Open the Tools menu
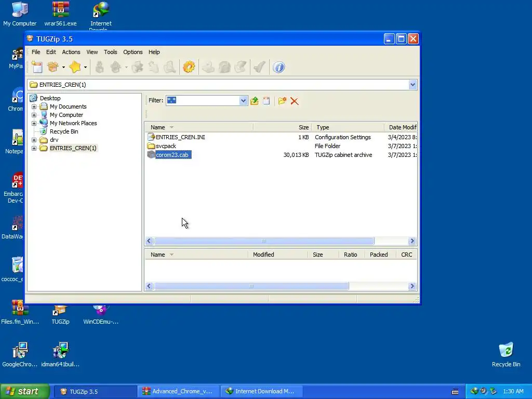Image resolution: width=532 pixels, height=399 pixels. coord(110,52)
